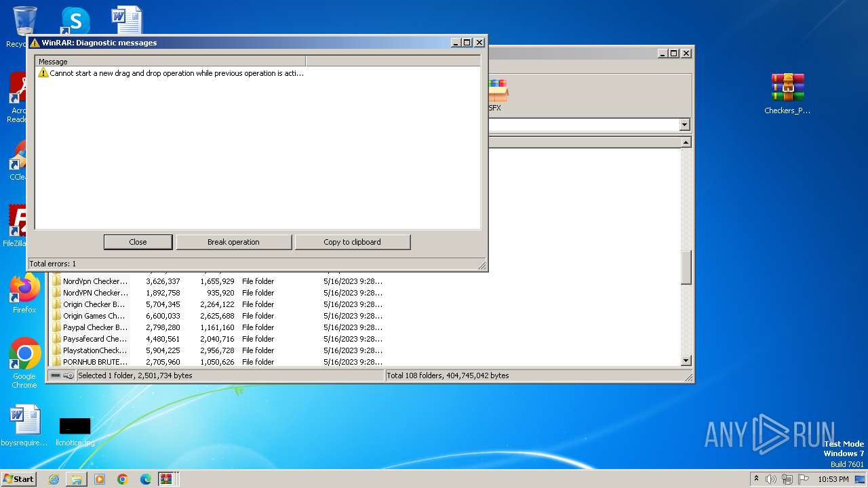Open Chrome from the taskbar
This screenshot has width=868, height=488.
[123, 479]
